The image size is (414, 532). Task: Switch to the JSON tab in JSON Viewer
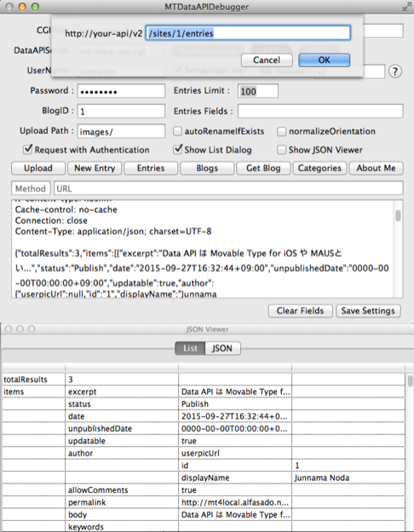tap(222, 348)
